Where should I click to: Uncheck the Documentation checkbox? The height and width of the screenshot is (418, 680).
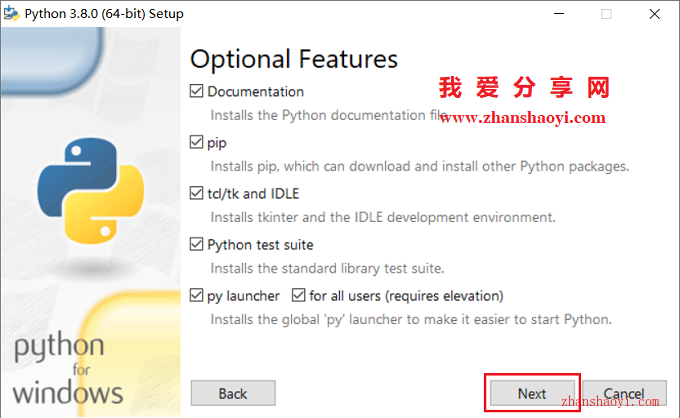coord(196,91)
